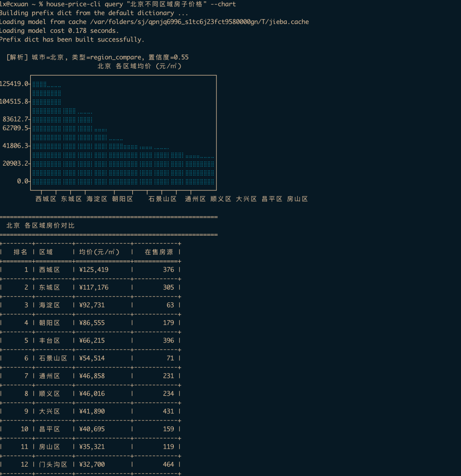Click chart x-axis label 通州区
This screenshot has width=461, height=476.
(195, 199)
